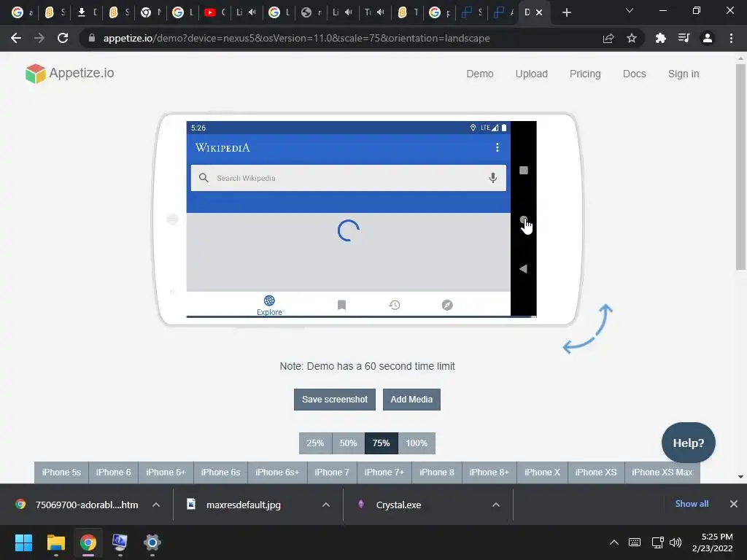Set device scale to 100%

tap(417, 443)
